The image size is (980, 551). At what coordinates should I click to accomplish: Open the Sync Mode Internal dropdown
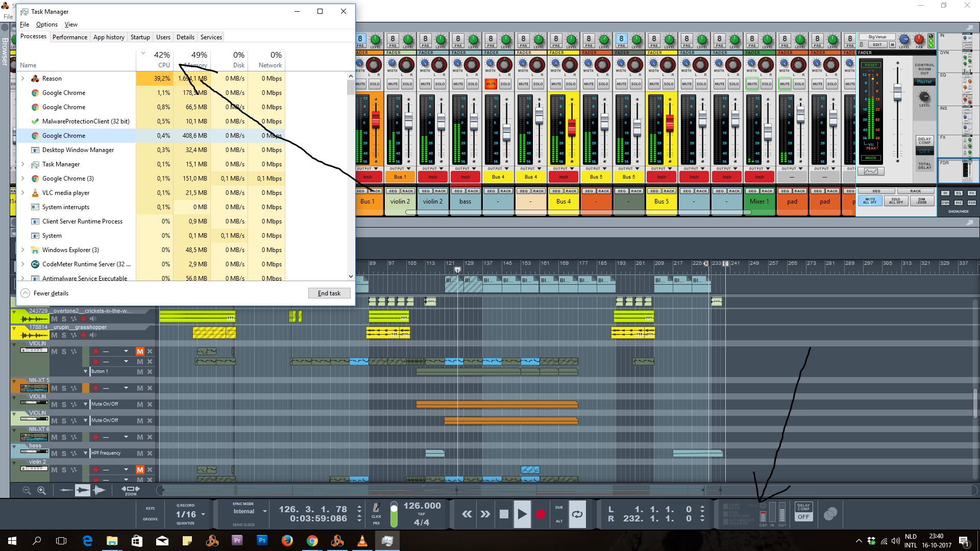[x=264, y=511]
